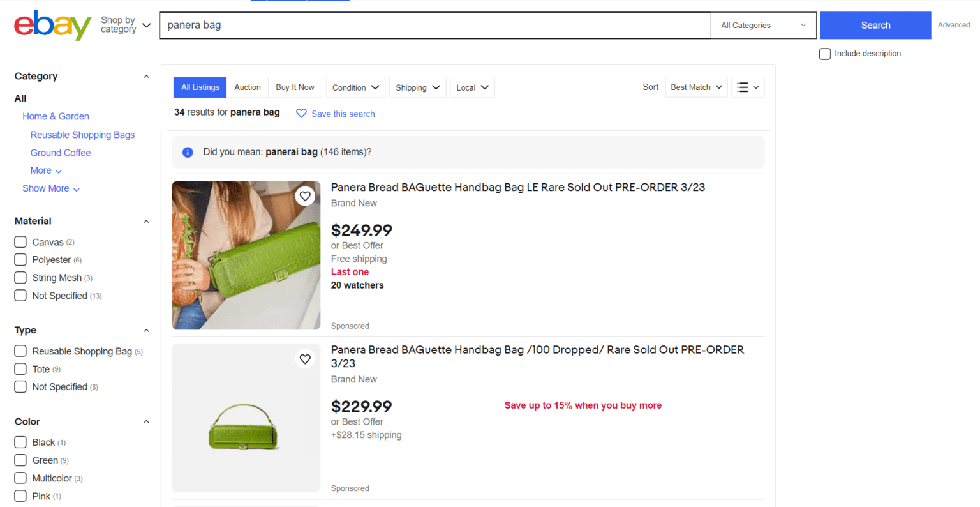Viewport: 980px width, 507px height.
Task: Click the heart on the second listing
Action: [305, 359]
